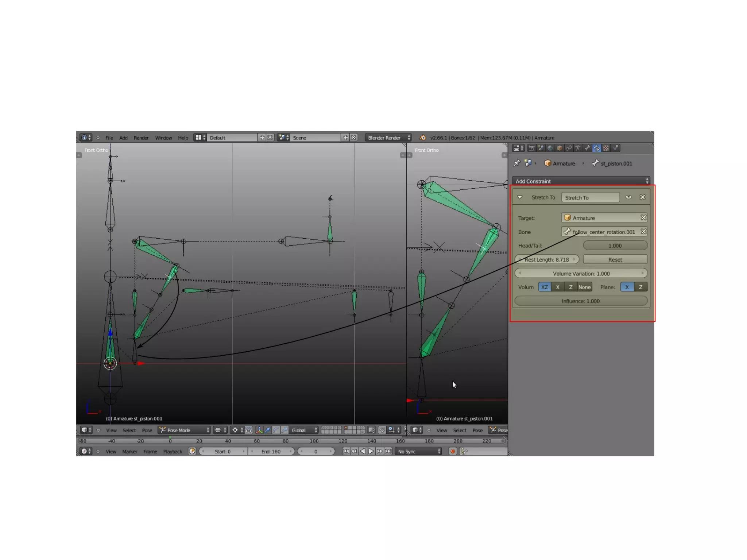
Task: Click the pin icon in properties header
Action: click(x=516, y=163)
